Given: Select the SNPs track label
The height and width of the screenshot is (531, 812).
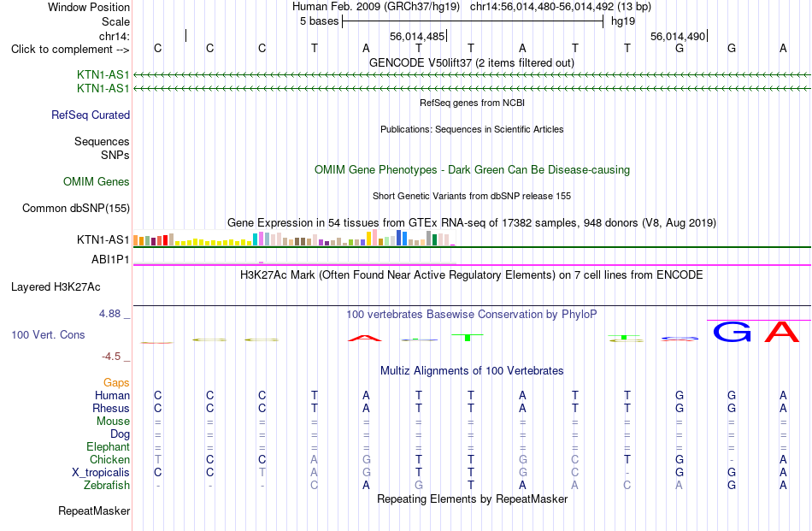Looking at the screenshot, I should click(x=115, y=155).
